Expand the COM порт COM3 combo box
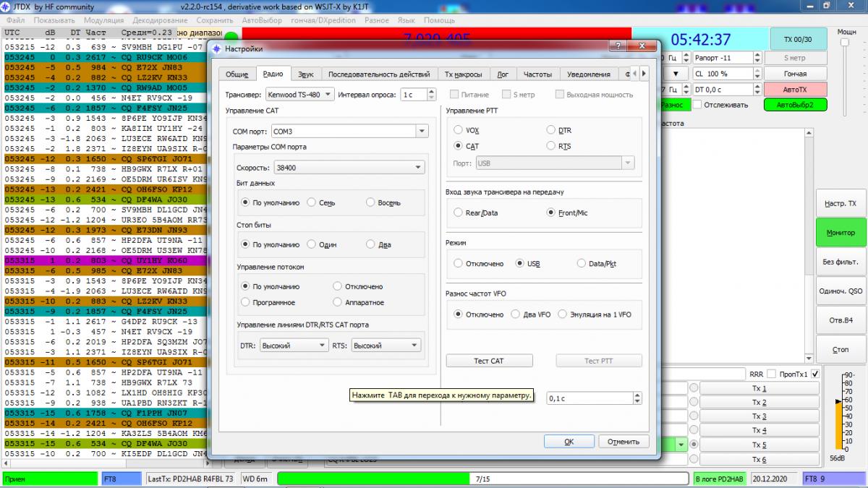Image resolution: width=868 pixels, height=488 pixels. [421, 132]
